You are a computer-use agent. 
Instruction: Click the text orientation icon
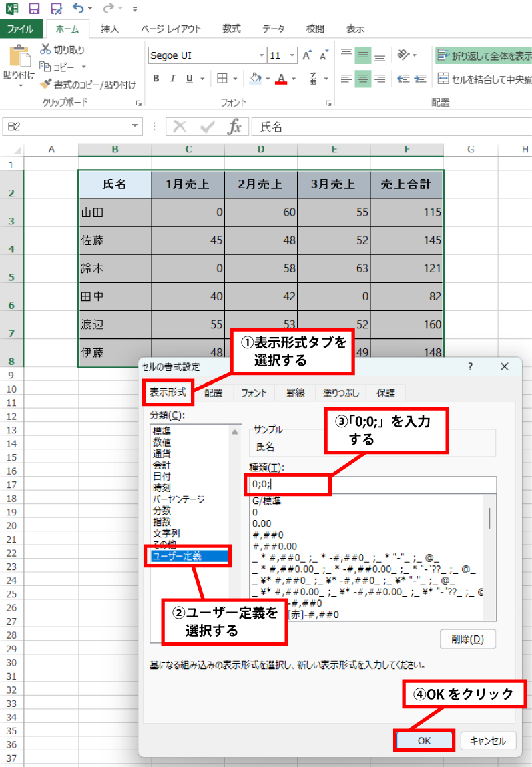403,55
